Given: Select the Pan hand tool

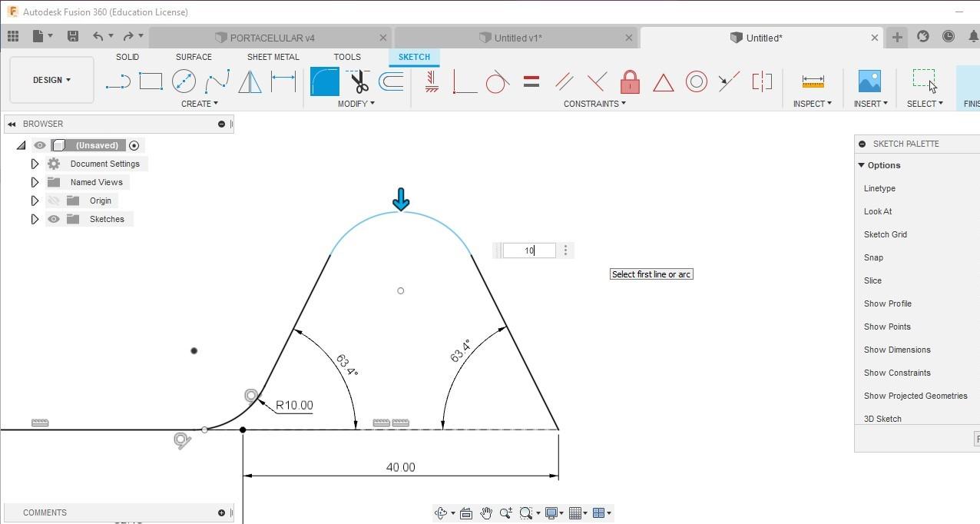Looking at the screenshot, I should click(x=486, y=513).
